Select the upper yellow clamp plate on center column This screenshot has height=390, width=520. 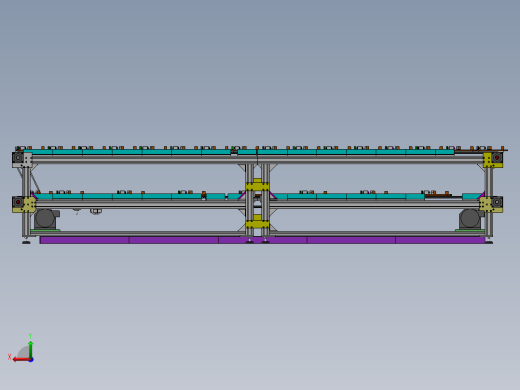257,186
